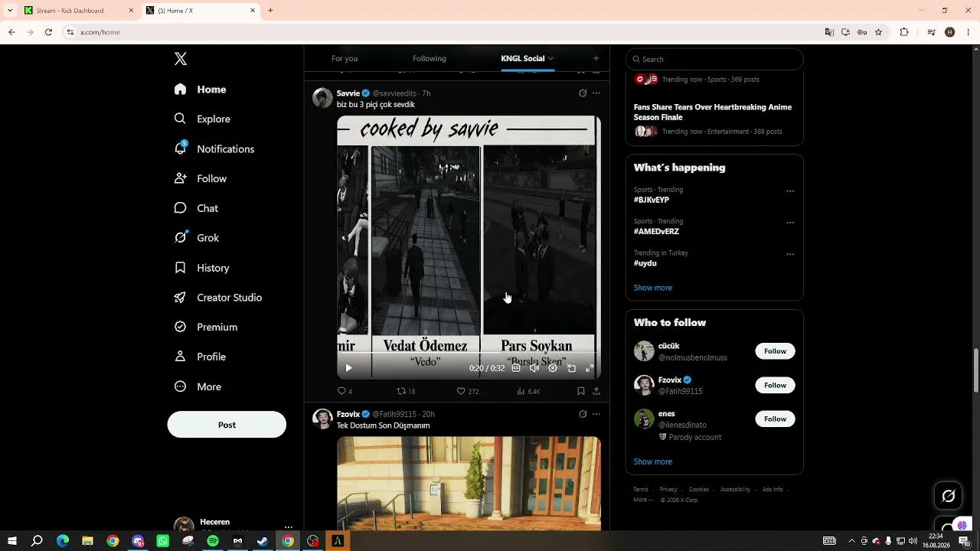This screenshot has width=980, height=551.
Task: Bookmark this page with the star
Action: click(878, 32)
